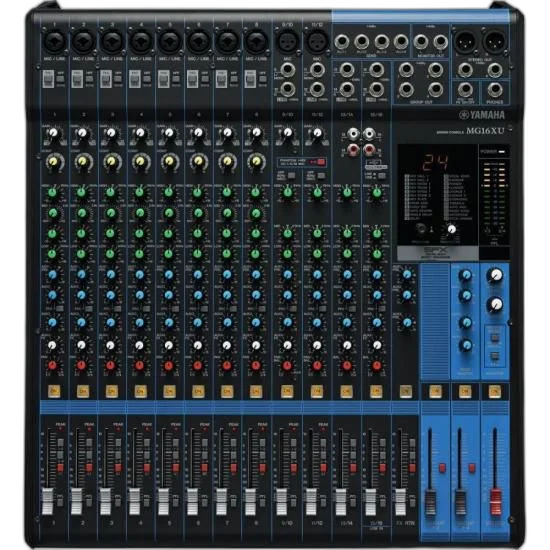The image size is (550, 550).
Task: Click the FX RTN AUX1 knob
Action: 407,274
